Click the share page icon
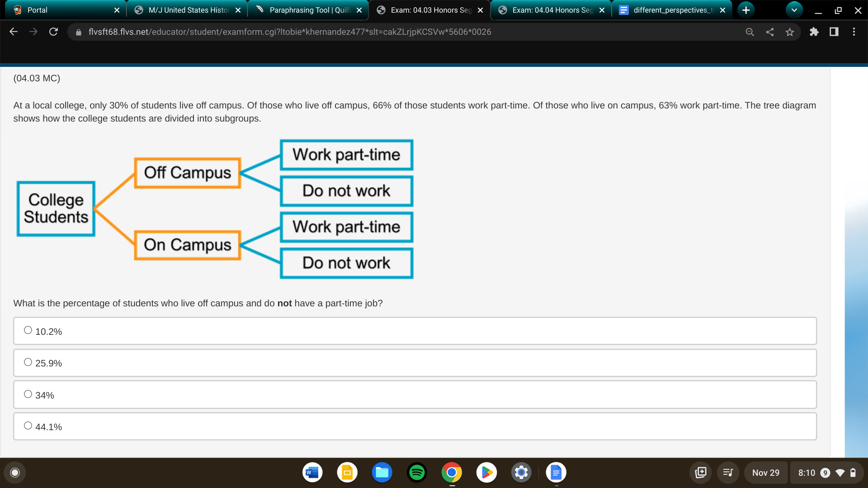 click(x=769, y=32)
